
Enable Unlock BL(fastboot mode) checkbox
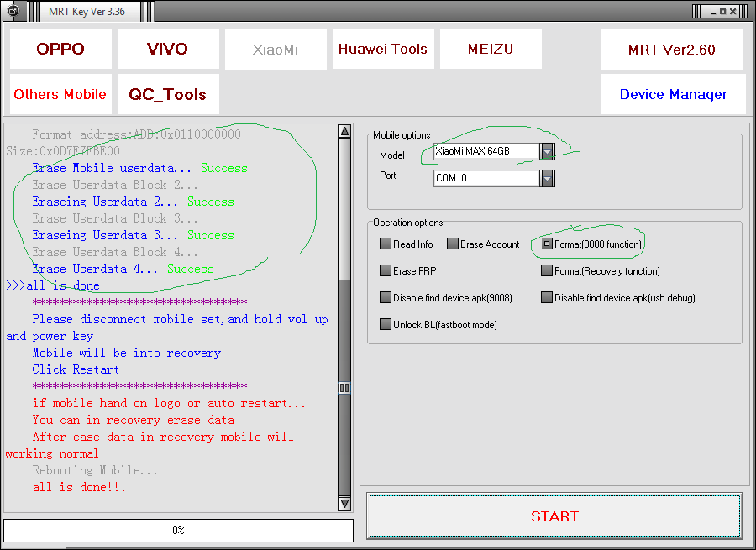coord(386,325)
